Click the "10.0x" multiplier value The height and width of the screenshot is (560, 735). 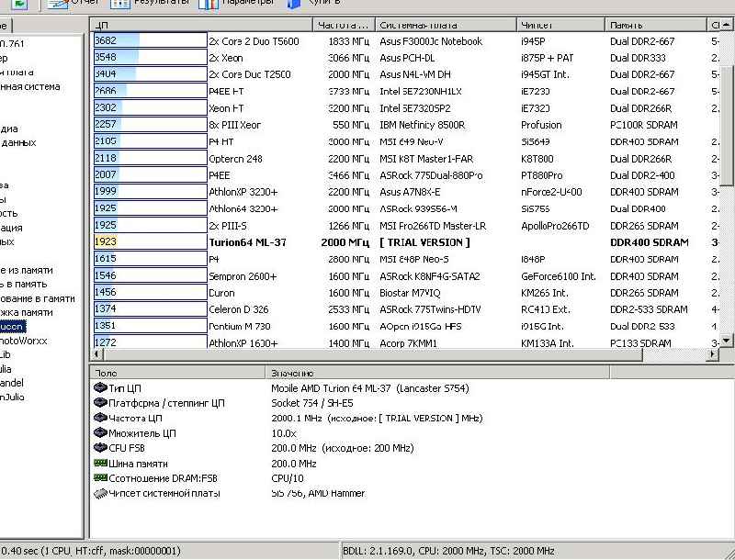pyautogui.click(x=284, y=433)
